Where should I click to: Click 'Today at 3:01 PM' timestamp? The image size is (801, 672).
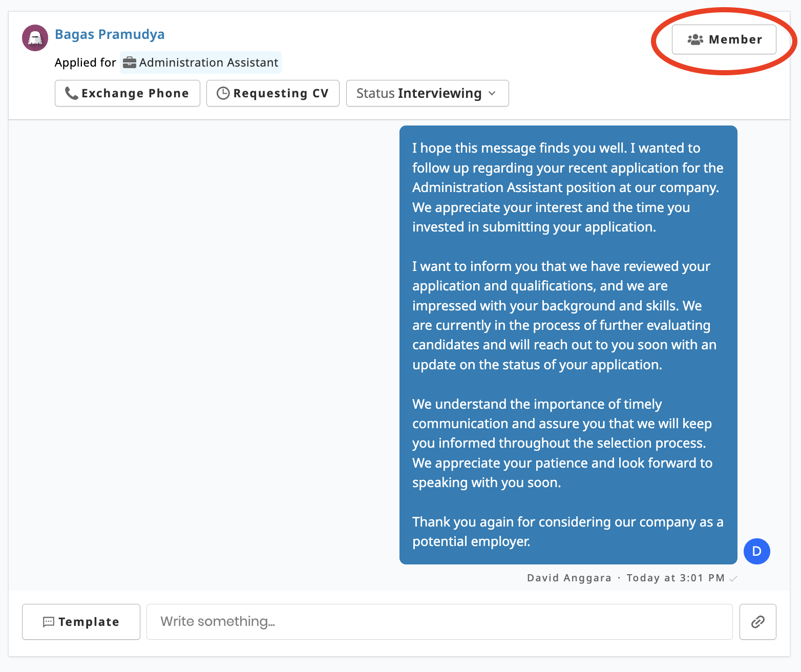click(x=676, y=578)
